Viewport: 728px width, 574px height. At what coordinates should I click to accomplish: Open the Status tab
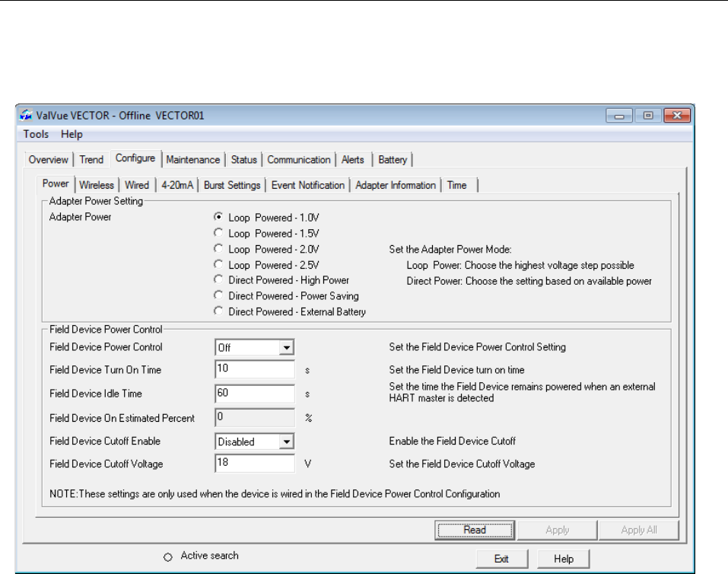pos(243,160)
